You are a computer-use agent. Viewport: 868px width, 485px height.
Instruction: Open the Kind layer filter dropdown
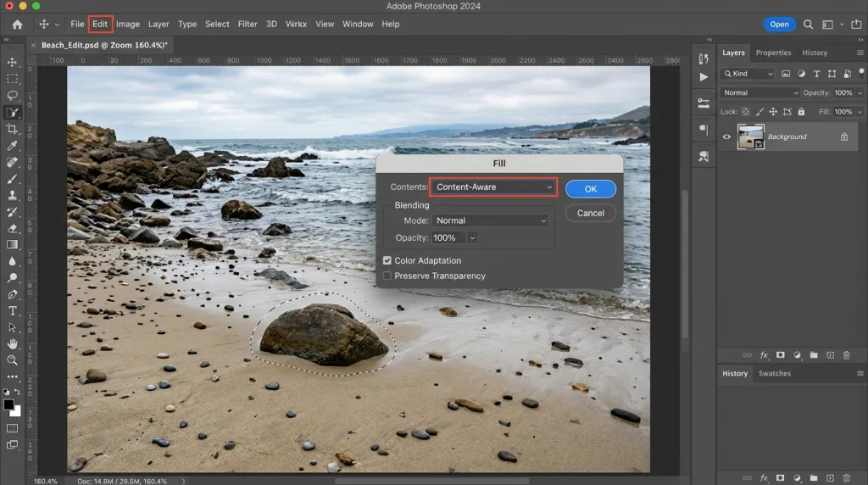748,74
